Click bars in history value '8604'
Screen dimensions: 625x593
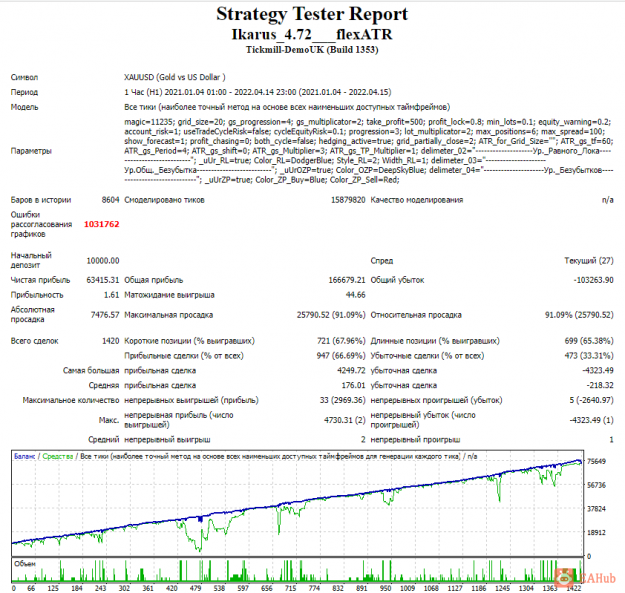(110, 200)
